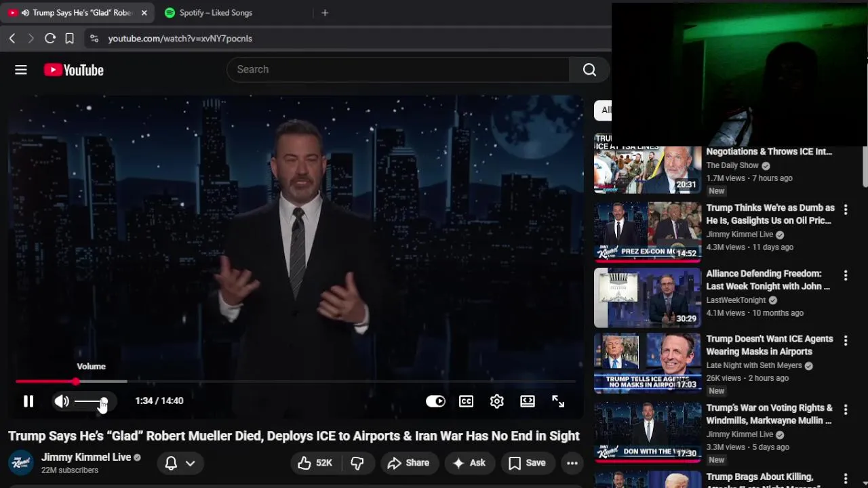868x488 pixels.
Task: Share the video
Action: [408, 463]
